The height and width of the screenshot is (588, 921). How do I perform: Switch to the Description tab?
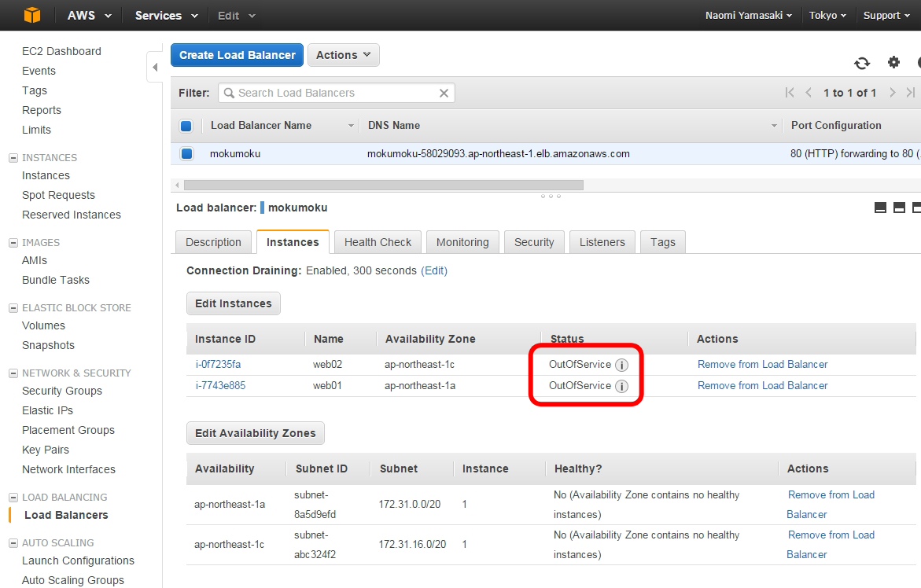coord(213,242)
